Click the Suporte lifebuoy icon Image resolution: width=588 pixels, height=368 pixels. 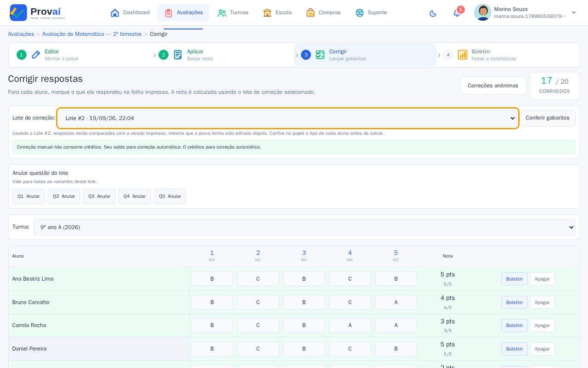(x=360, y=12)
